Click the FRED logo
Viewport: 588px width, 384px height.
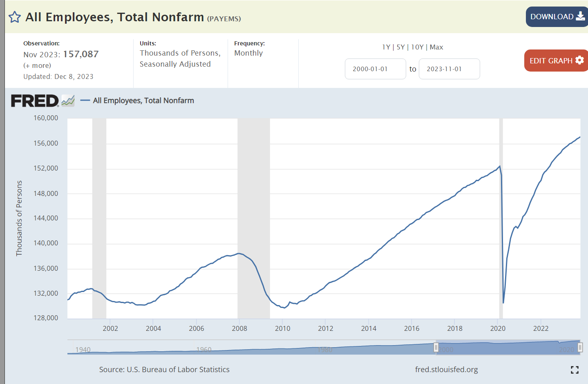[x=35, y=101]
